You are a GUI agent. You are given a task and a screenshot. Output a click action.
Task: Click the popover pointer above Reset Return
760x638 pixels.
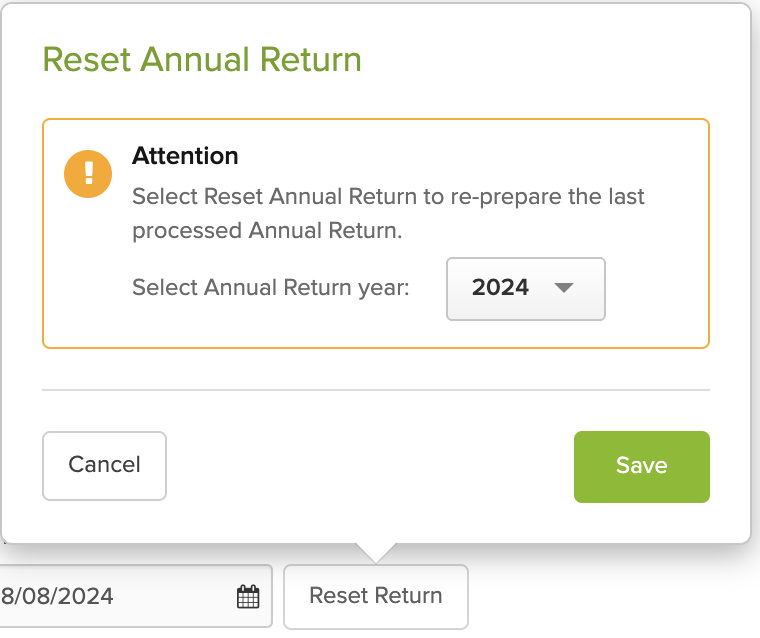tap(375, 552)
